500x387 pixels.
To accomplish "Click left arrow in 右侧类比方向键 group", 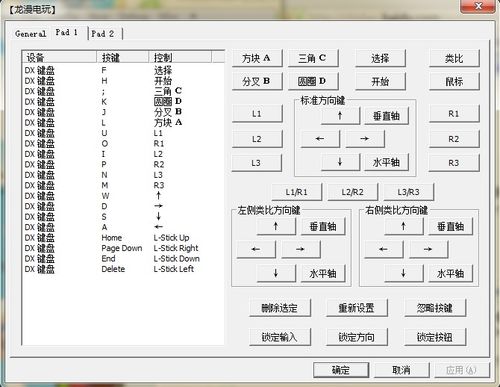I will (384, 249).
